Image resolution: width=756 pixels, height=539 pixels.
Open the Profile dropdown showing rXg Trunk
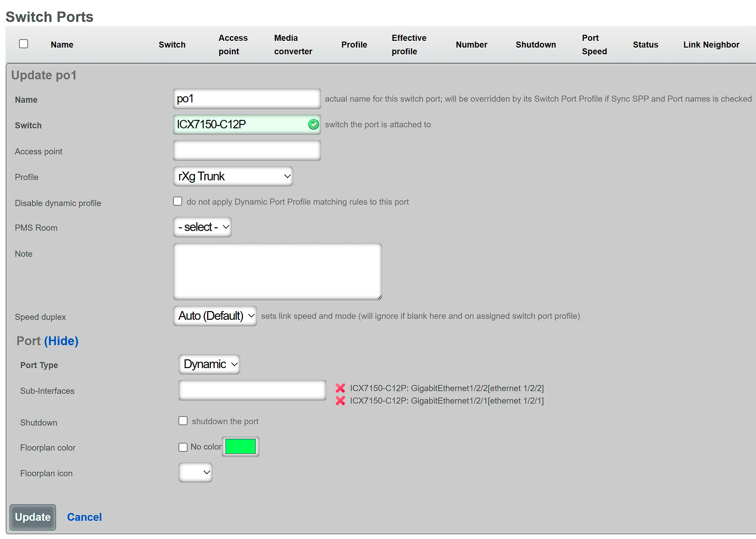click(233, 176)
